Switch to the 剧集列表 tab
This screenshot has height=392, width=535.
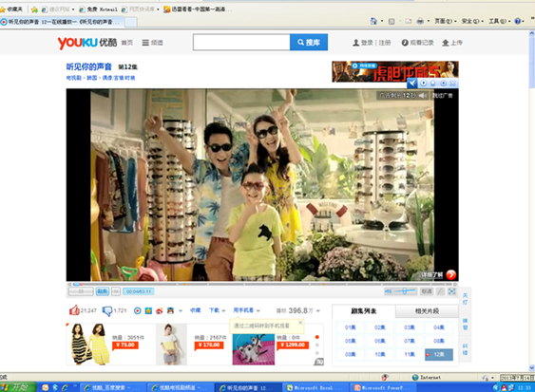[x=364, y=311]
